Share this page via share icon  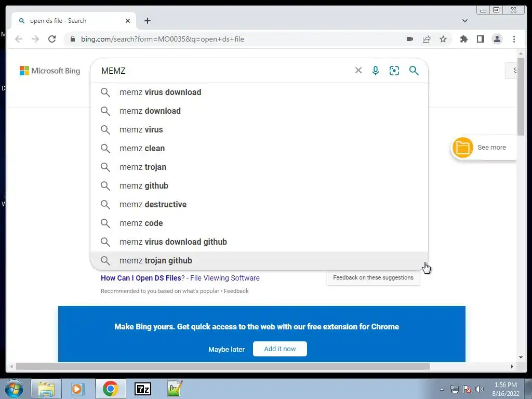click(427, 39)
